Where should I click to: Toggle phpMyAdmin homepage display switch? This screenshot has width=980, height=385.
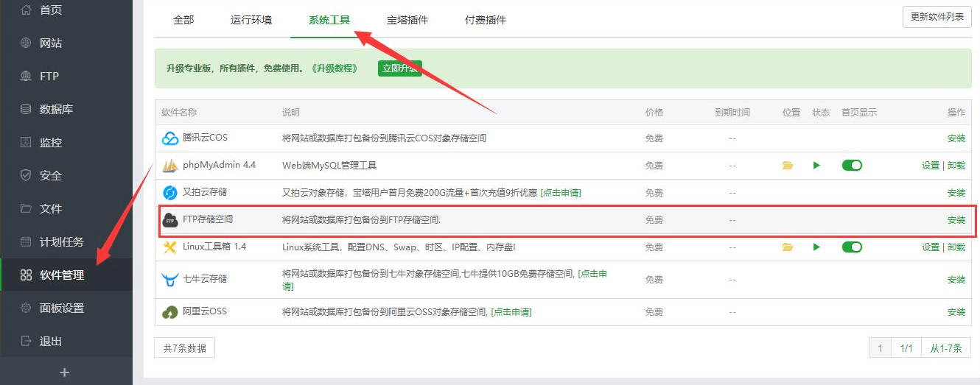[x=852, y=166]
